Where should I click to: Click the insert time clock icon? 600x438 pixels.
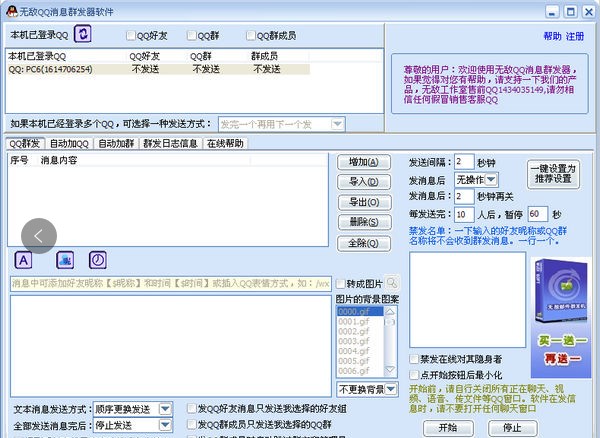tap(98, 259)
